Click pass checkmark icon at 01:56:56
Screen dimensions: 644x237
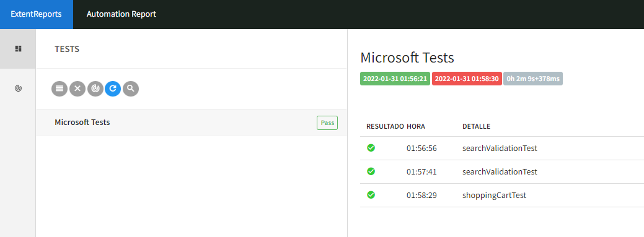pyautogui.click(x=371, y=148)
